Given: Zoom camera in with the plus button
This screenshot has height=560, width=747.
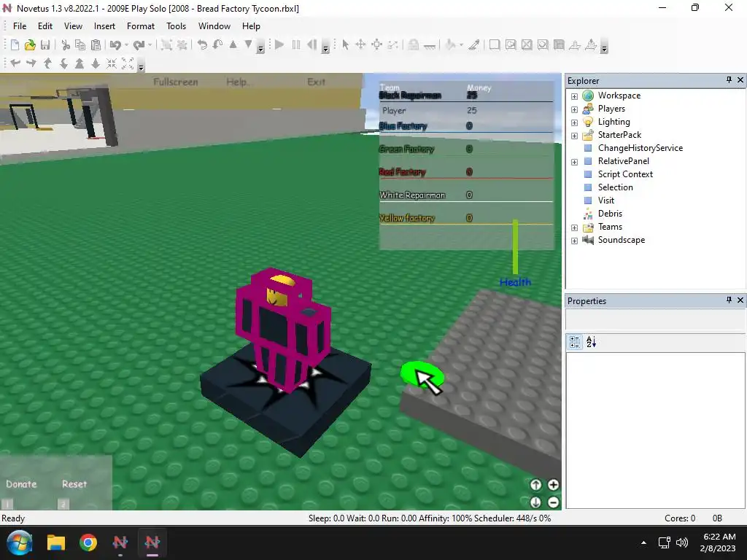Looking at the screenshot, I should (553, 485).
